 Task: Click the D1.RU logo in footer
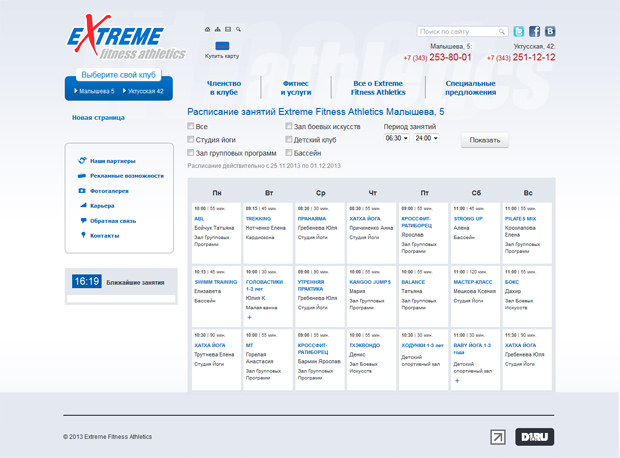click(x=534, y=437)
